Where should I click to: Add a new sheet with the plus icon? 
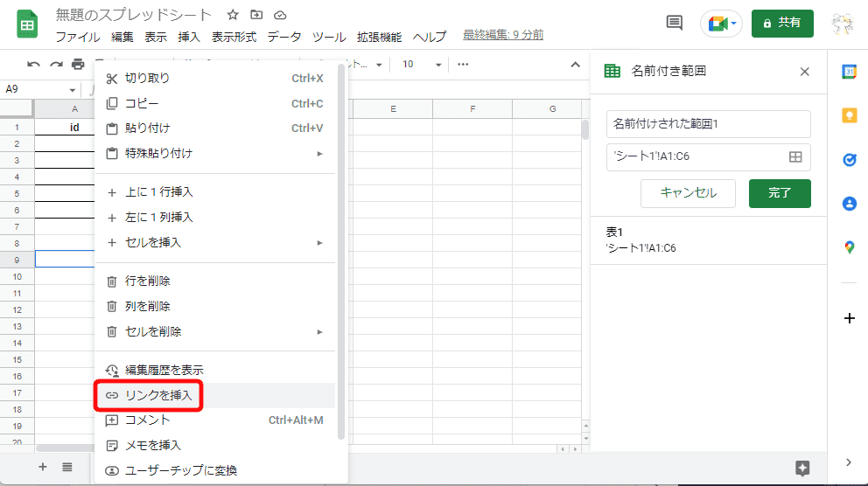click(x=43, y=467)
